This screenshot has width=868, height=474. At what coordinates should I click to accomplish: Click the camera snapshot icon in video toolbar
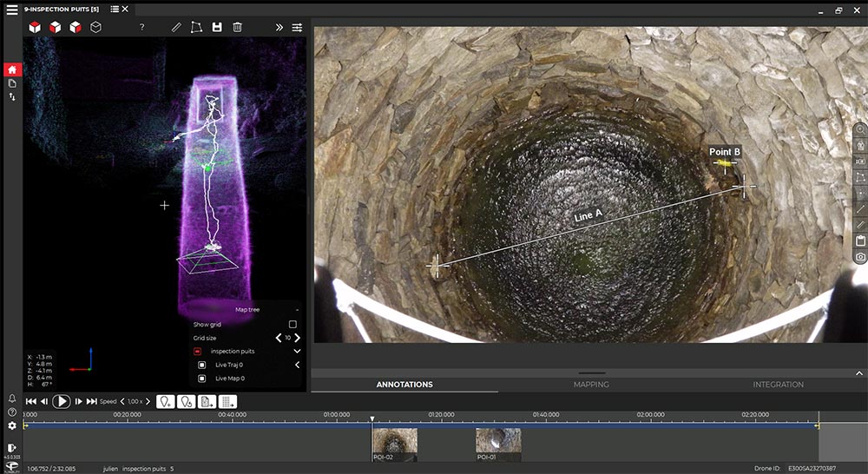[860, 257]
